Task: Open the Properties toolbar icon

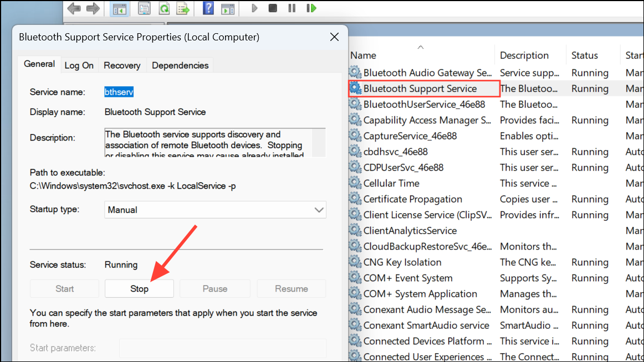Action: pyautogui.click(x=144, y=8)
